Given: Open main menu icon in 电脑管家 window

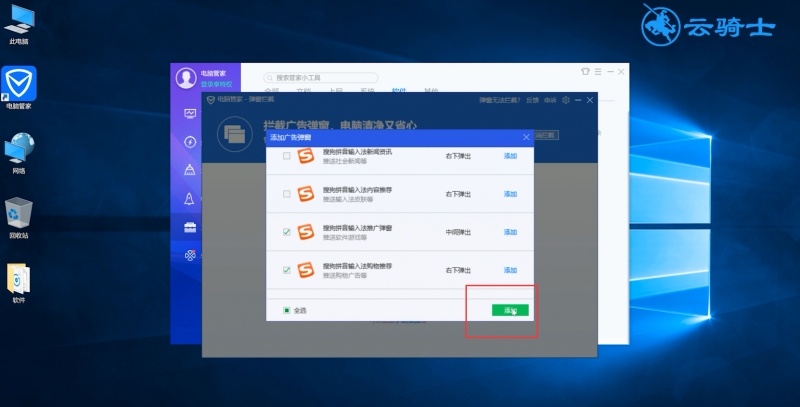Looking at the screenshot, I should coord(598,71).
